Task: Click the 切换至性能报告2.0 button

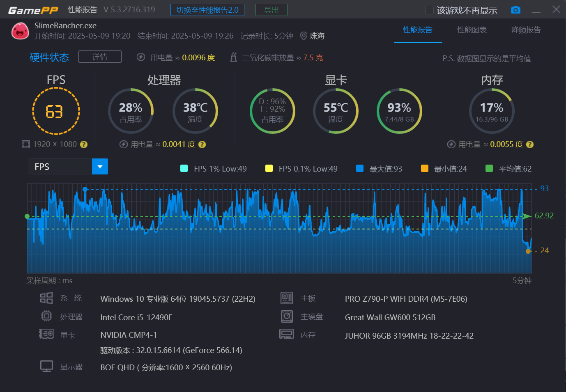Action: pos(207,10)
